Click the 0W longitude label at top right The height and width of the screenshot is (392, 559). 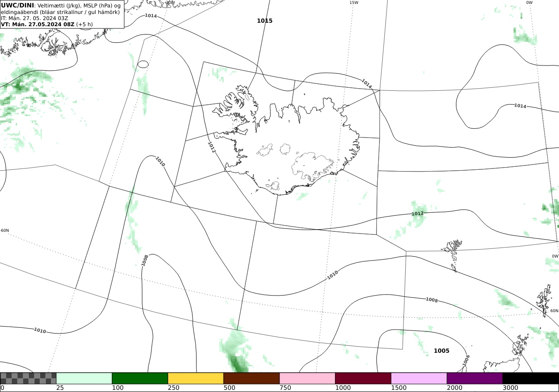click(529, 3)
